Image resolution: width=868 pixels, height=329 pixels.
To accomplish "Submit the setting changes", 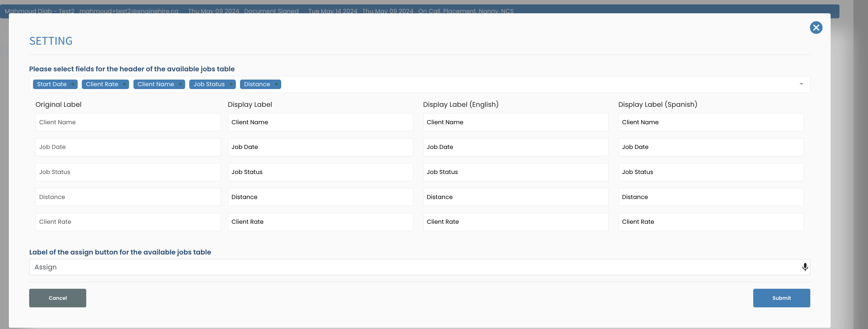I will click(781, 298).
